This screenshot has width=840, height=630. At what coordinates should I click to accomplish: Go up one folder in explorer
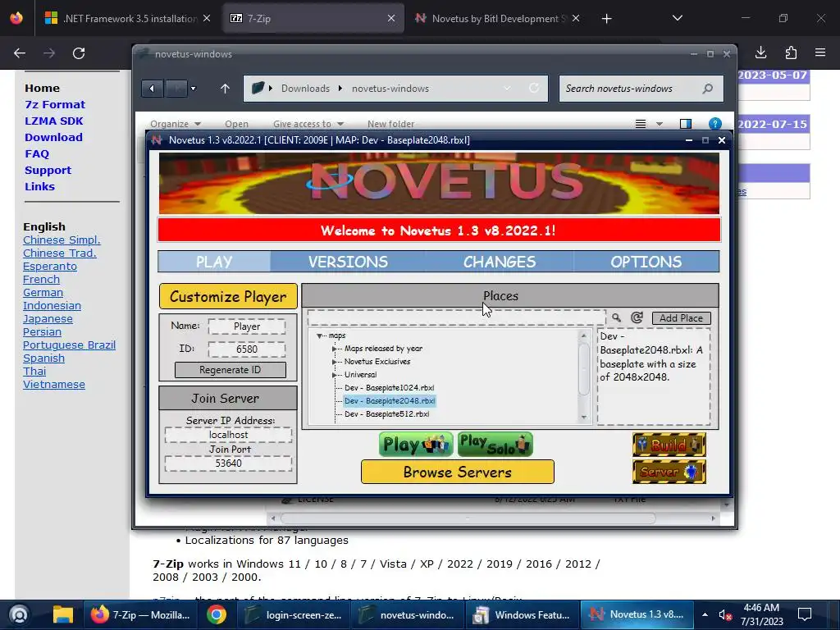coord(225,89)
